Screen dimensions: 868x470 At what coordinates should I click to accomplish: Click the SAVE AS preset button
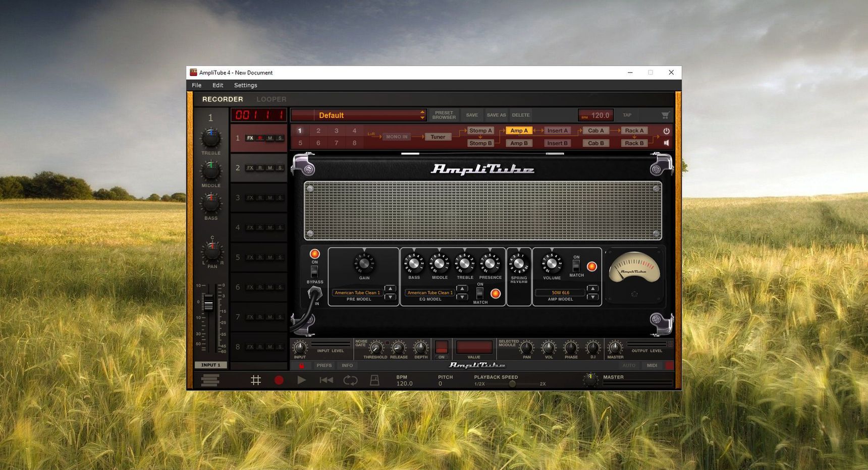(496, 115)
